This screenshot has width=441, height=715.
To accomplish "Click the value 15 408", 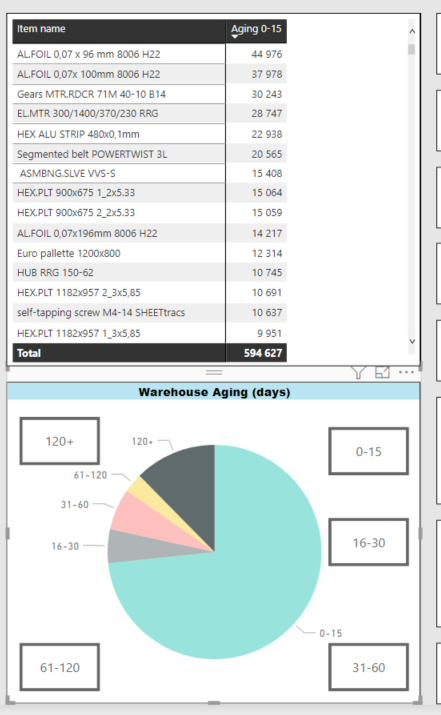I will click(x=267, y=173).
